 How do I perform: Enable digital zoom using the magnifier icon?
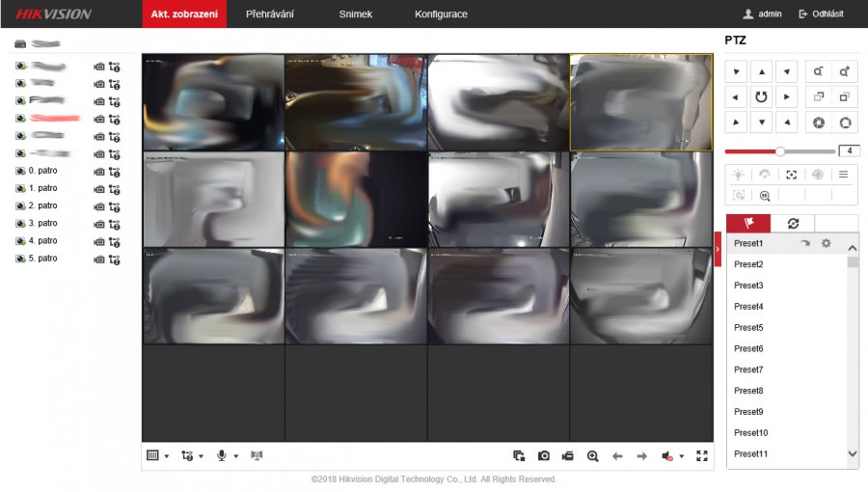point(592,455)
